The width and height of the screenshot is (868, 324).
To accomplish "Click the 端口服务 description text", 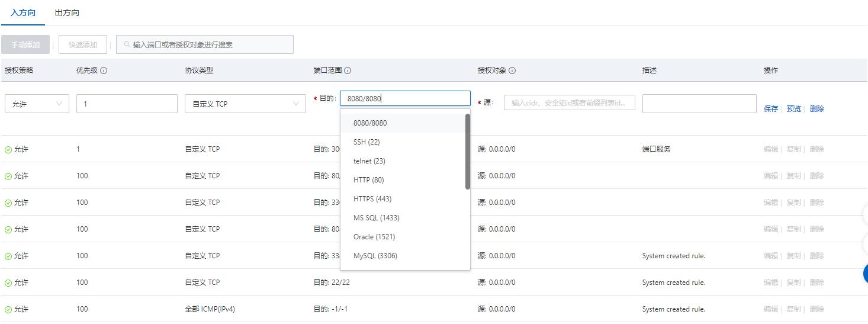I will pyautogui.click(x=656, y=149).
